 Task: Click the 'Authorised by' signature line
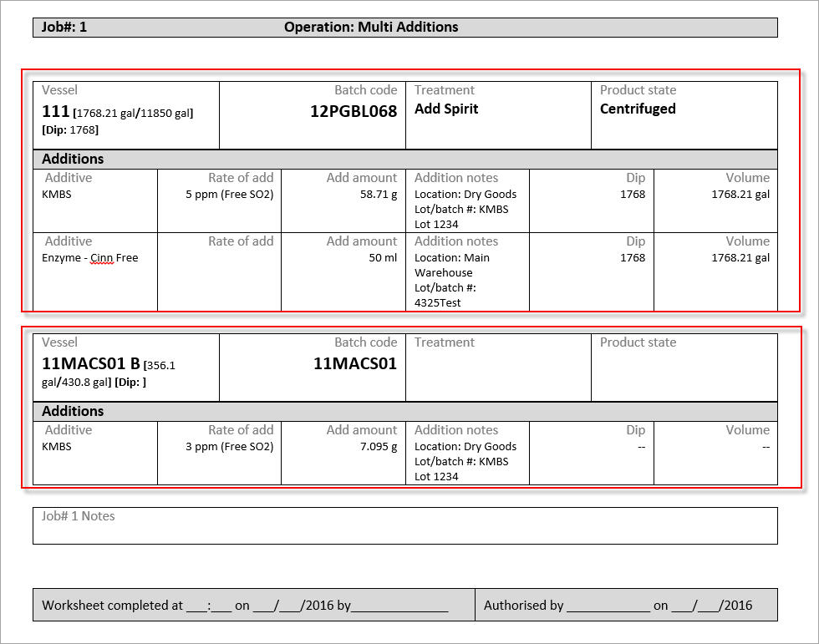pos(626,605)
